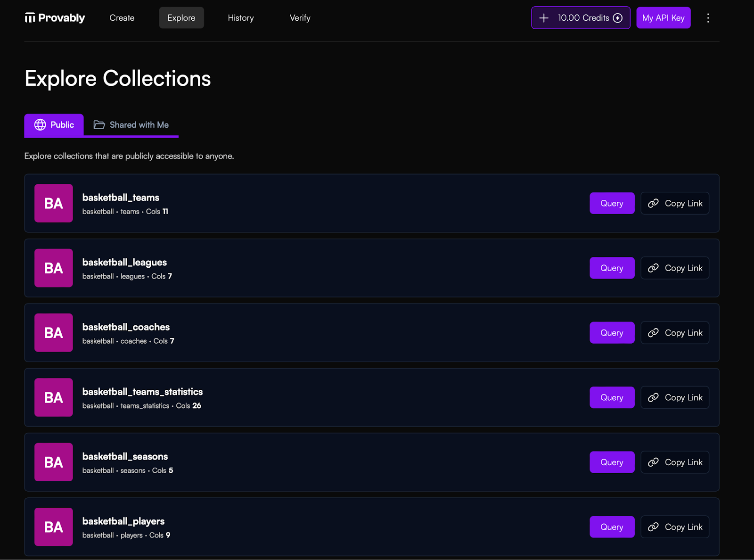Select the Explore nav item
This screenshot has width=754, height=560.
pyautogui.click(x=181, y=18)
